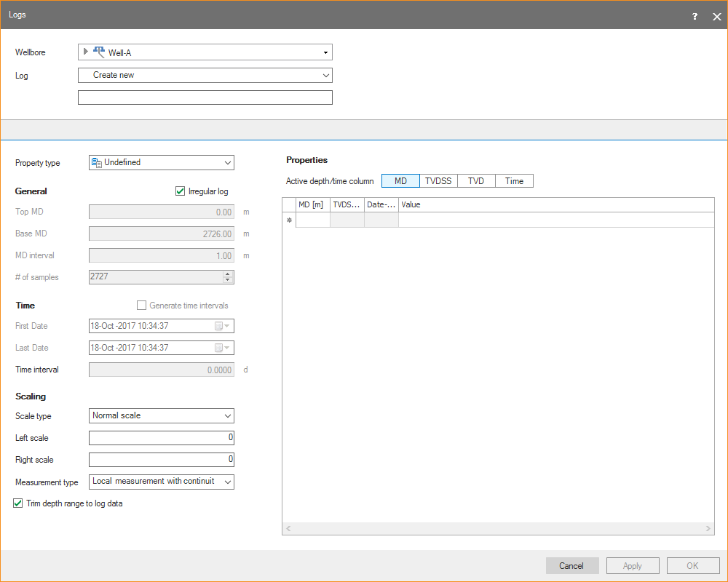Enable Generate time intervals checkbox
The width and height of the screenshot is (728, 582).
point(141,306)
